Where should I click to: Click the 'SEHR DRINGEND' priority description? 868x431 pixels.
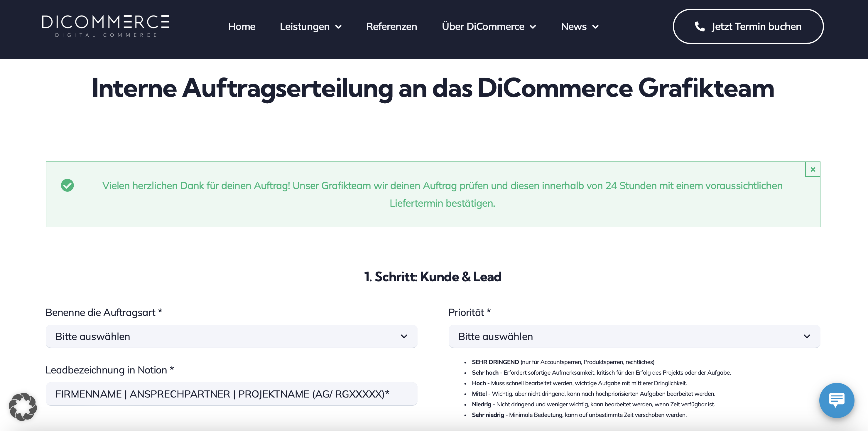pos(563,362)
